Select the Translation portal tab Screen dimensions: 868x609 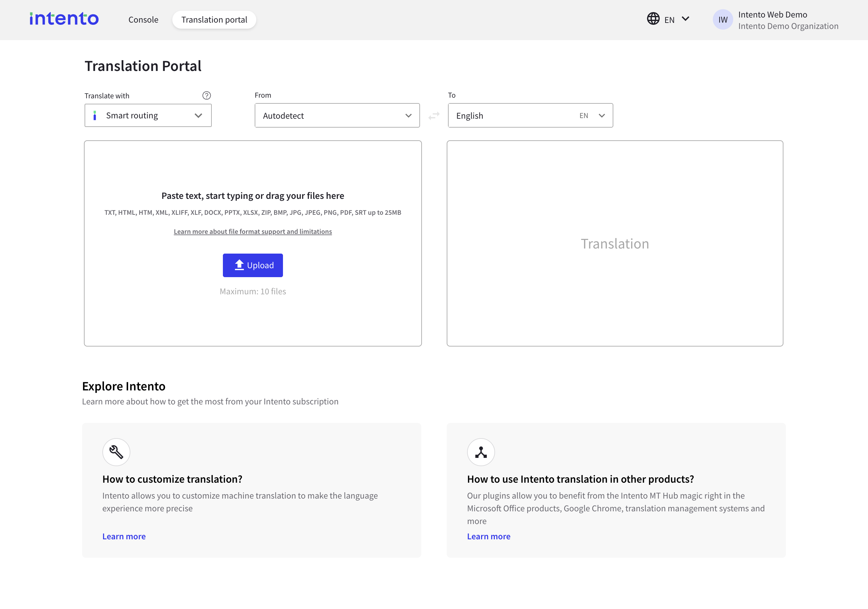pos(214,20)
